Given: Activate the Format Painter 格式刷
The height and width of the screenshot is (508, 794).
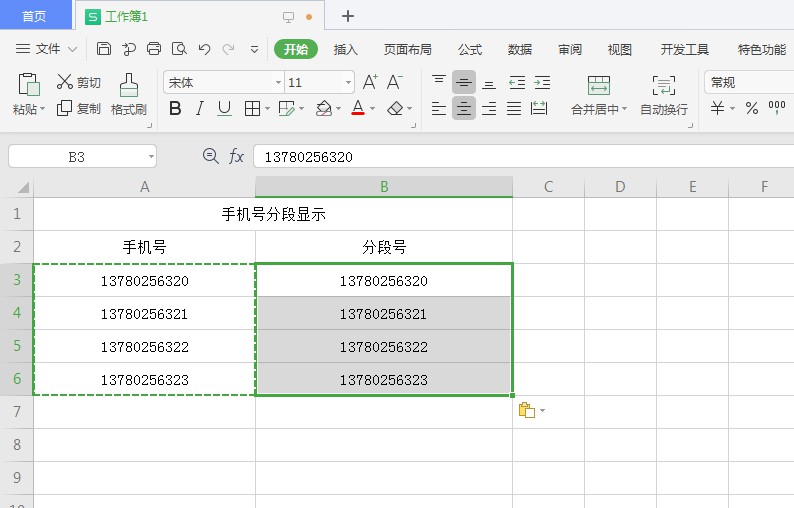Looking at the screenshot, I should click(129, 94).
